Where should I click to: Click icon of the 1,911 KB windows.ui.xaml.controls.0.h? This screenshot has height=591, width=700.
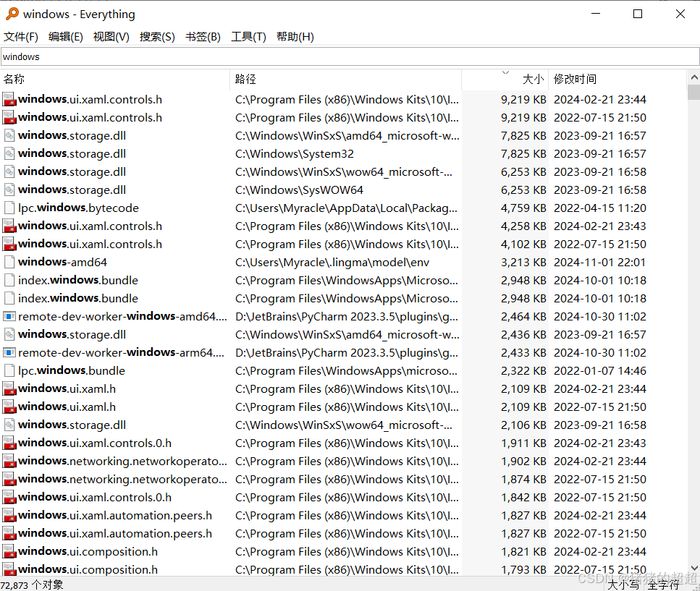click(x=9, y=443)
